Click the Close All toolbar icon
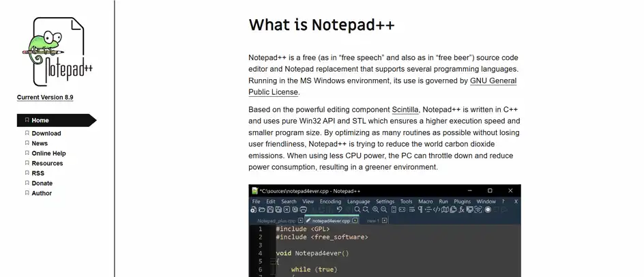644x277 pixels. pos(295,209)
